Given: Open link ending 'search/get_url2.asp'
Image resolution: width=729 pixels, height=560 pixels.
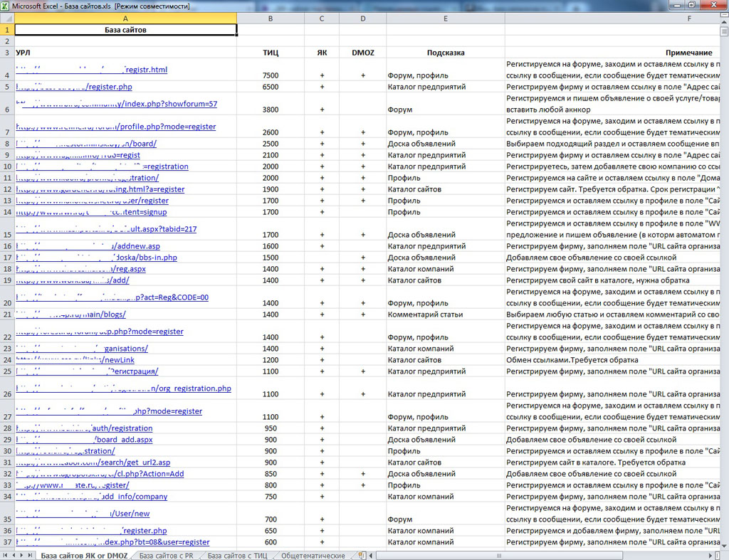Looking at the screenshot, I should coord(93,462).
